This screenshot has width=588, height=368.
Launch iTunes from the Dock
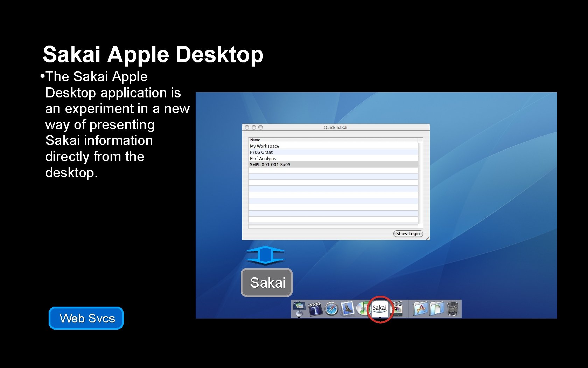point(363,309)
